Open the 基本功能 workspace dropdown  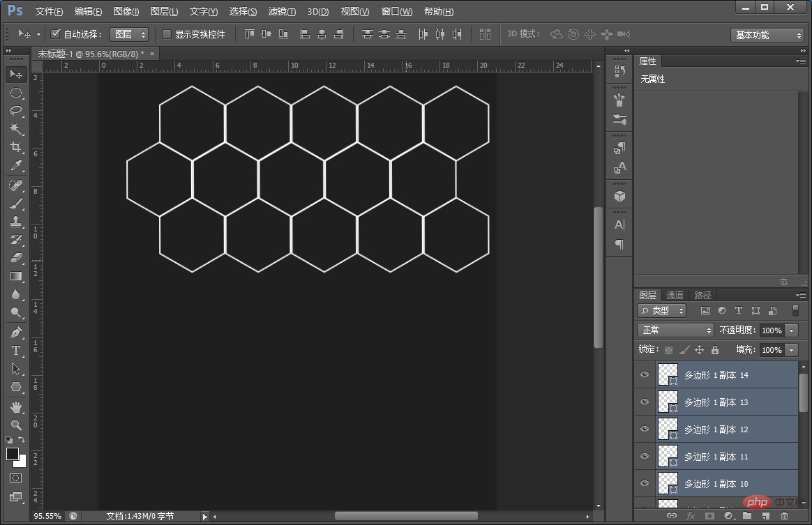pyautogui.click(x=767, y=35)
